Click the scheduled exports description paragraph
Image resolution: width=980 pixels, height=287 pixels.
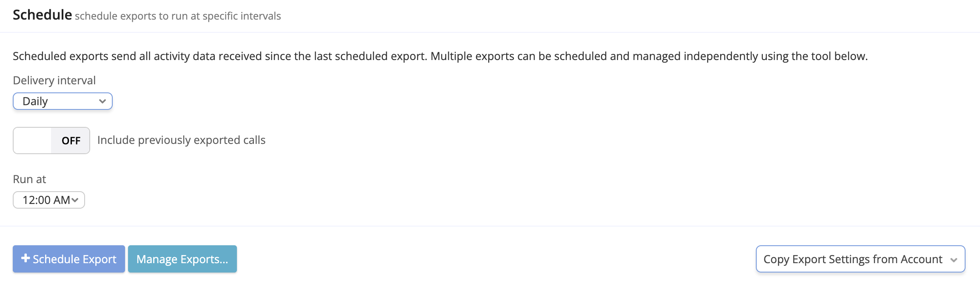(x=440, y=56)
